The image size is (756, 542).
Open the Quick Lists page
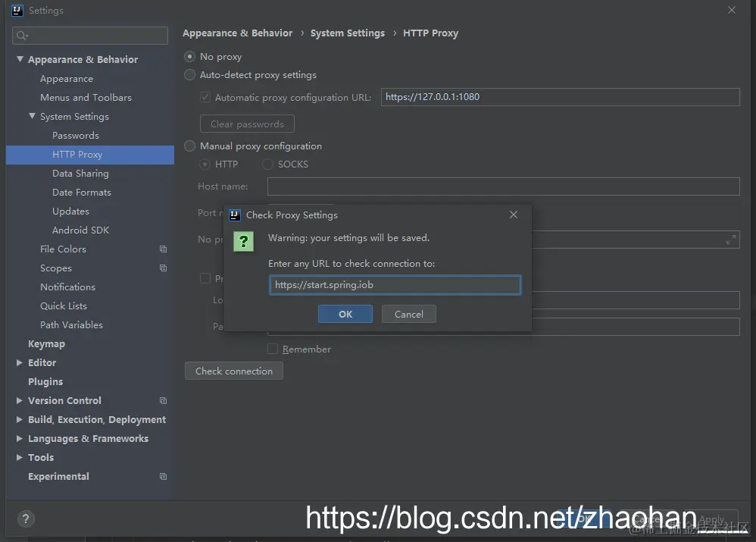click(64, 306)
